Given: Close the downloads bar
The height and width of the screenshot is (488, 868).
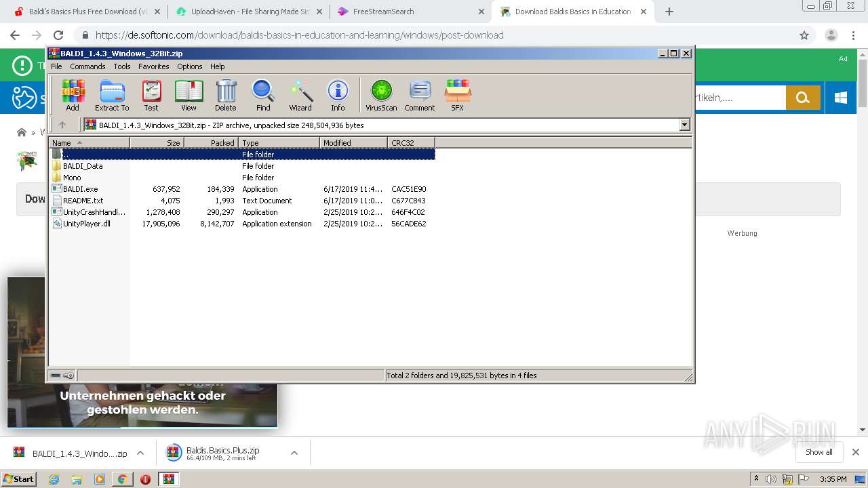Looking at the screenshot, I should tap(856, 452).
